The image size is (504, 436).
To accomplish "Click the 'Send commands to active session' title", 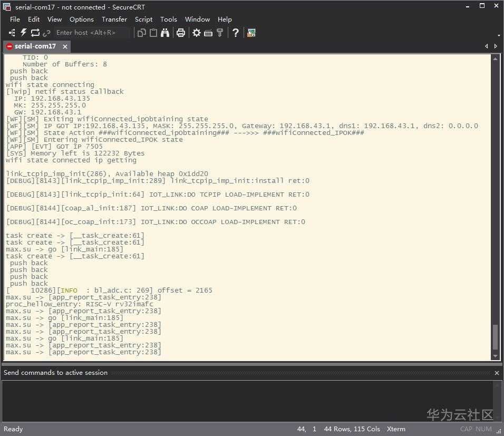I will pos(55,373).
